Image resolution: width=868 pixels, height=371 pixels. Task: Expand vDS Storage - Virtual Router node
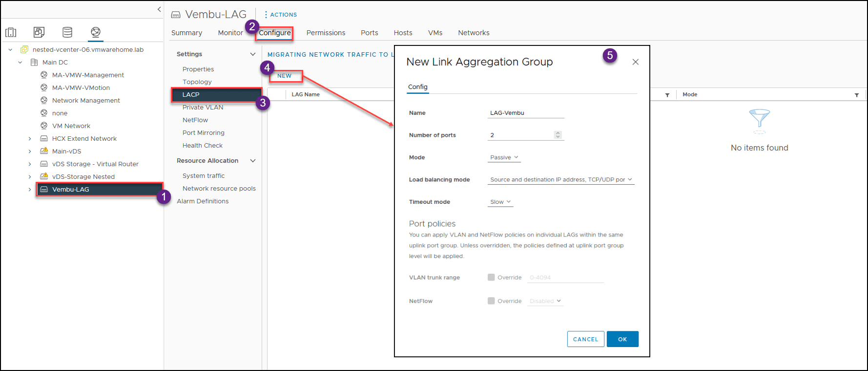click(x=30, y=164)
